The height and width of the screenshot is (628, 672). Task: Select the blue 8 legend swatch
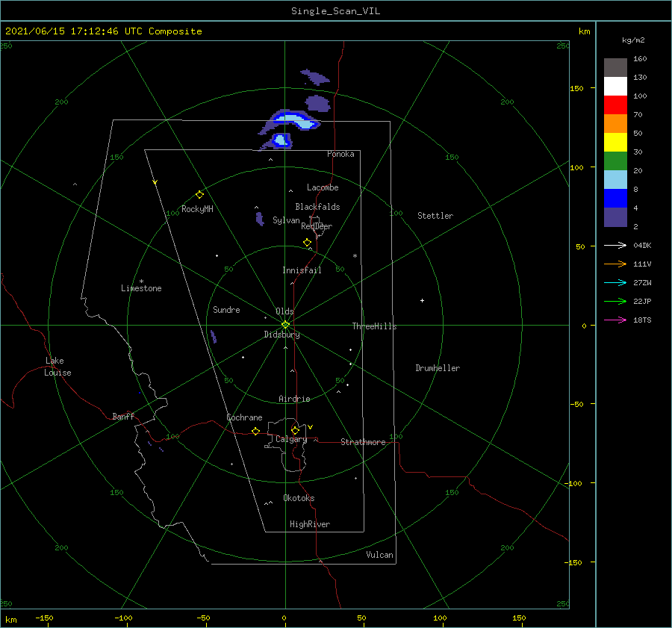click(615, 198)
